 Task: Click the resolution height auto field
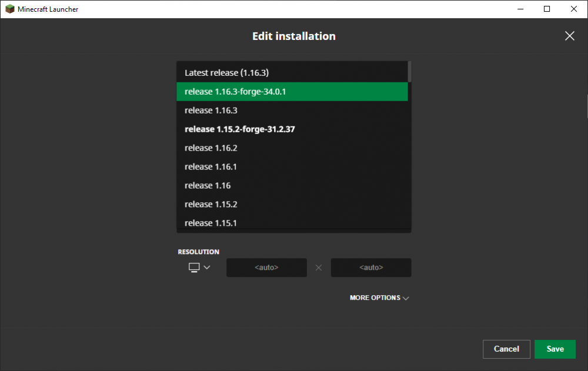coord(371,268)
